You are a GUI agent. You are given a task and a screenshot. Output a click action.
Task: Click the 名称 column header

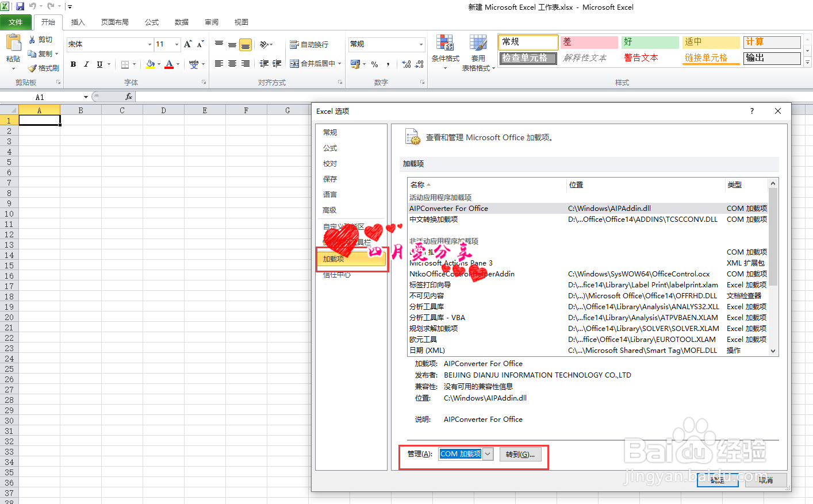pyautogui.click(x=487, y=185)
